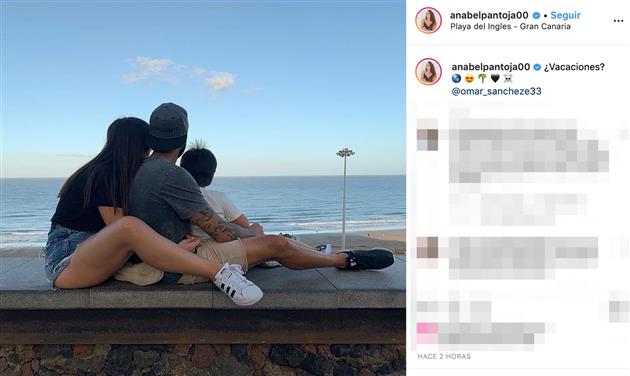Viewport: 630px width, 376px height.
Task: Open the Playa del Ingles location link
Action: (x=510, y=27)
